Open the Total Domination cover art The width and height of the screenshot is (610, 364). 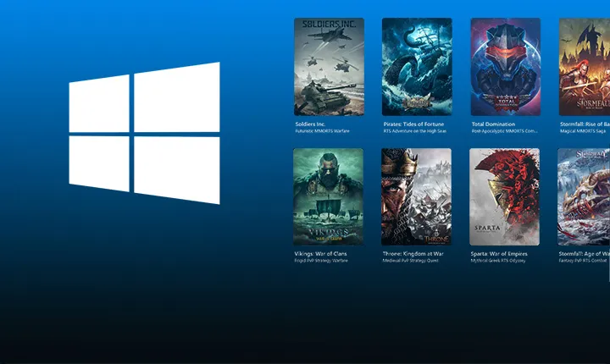pyautogui.click(x=505, y=67)
